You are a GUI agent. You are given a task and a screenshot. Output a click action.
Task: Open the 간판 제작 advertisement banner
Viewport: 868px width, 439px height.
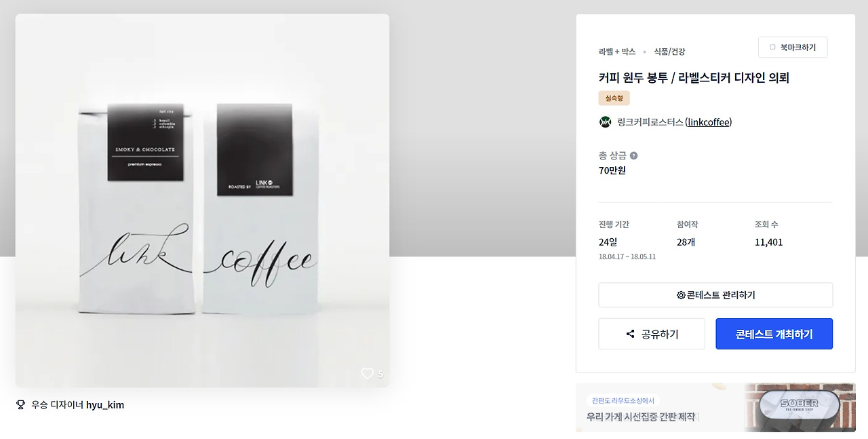coord(715,407)
